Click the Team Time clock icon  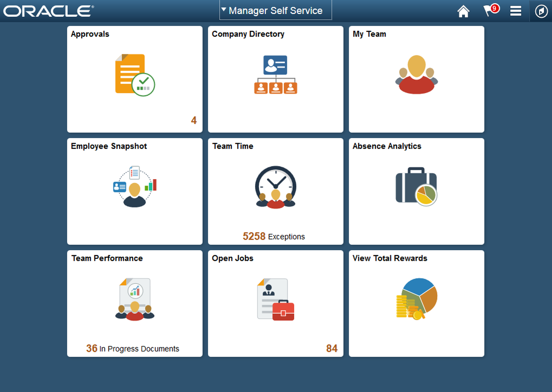tap(275, 187)
